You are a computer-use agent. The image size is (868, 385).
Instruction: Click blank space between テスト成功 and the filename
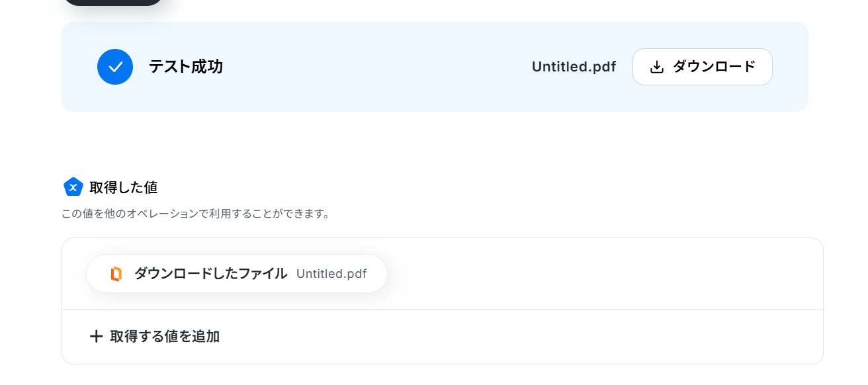[377, 67]
